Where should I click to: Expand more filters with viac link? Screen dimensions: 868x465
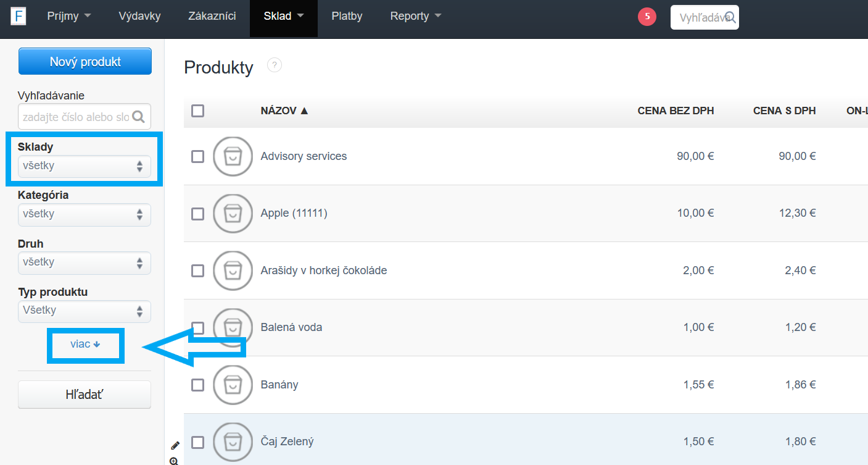point(85,344)
